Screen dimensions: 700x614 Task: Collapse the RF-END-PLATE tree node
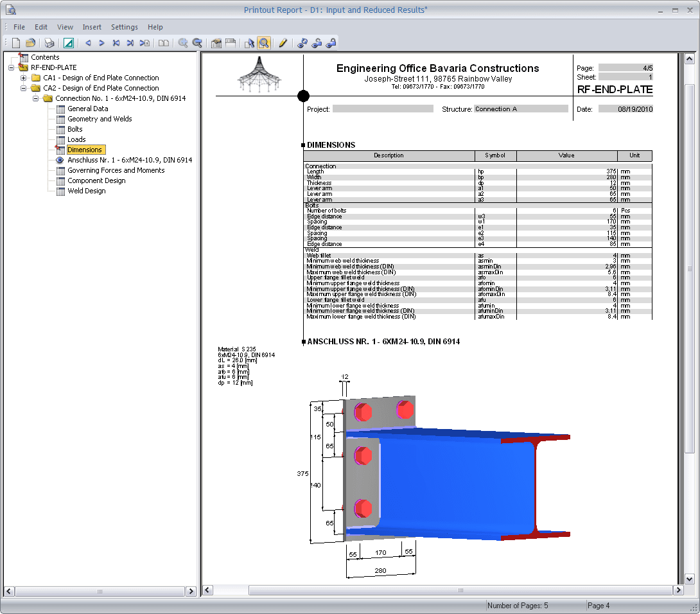[x=11, y=68]
